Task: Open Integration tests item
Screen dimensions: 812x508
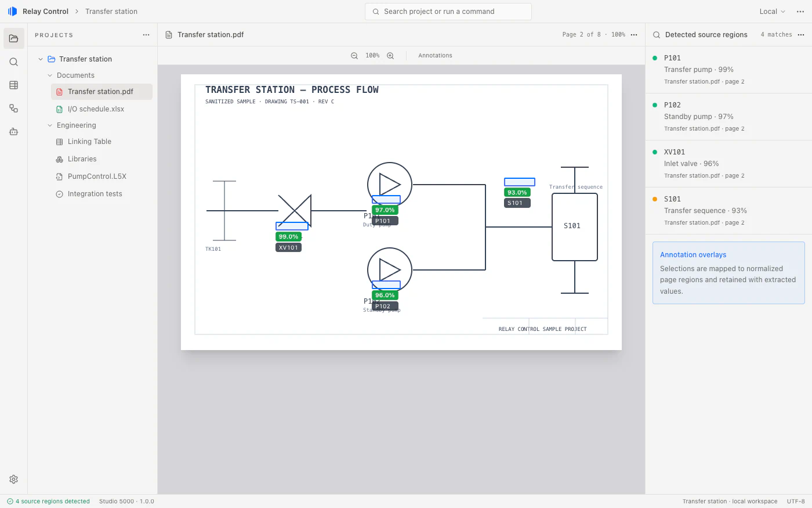Action: pyautogui.click(x=101, y=194)
